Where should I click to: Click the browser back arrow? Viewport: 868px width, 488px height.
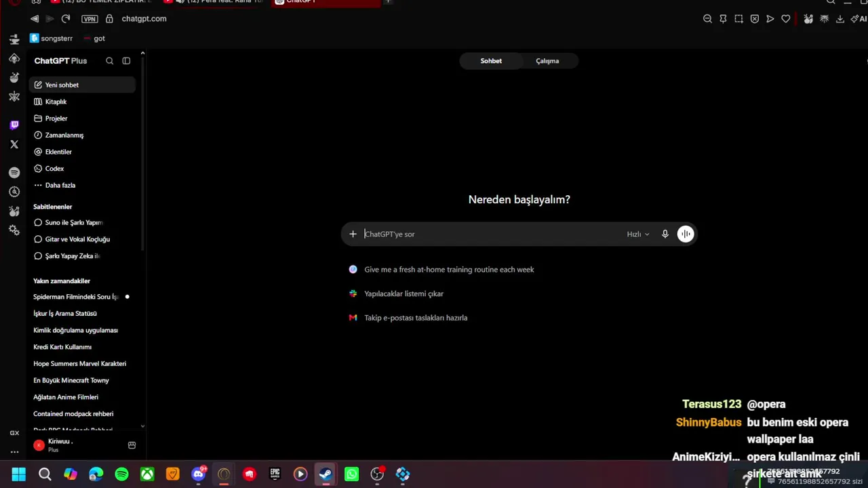35,19
